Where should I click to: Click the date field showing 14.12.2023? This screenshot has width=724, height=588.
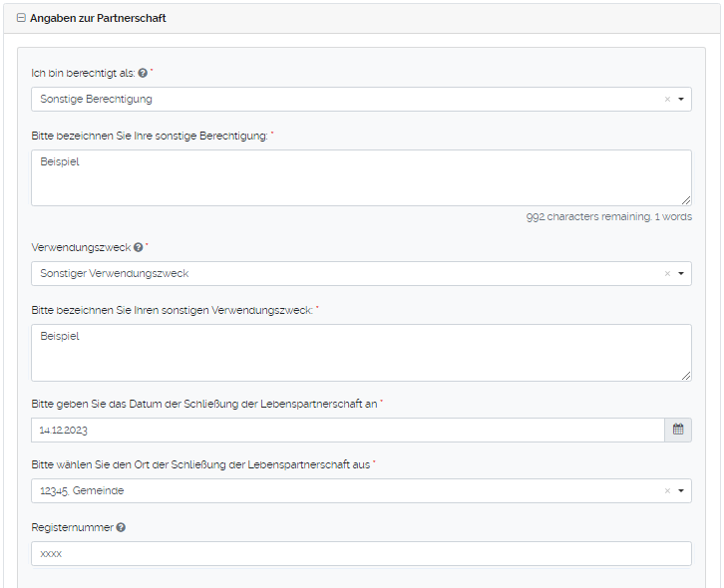click(x=347, y=430)
